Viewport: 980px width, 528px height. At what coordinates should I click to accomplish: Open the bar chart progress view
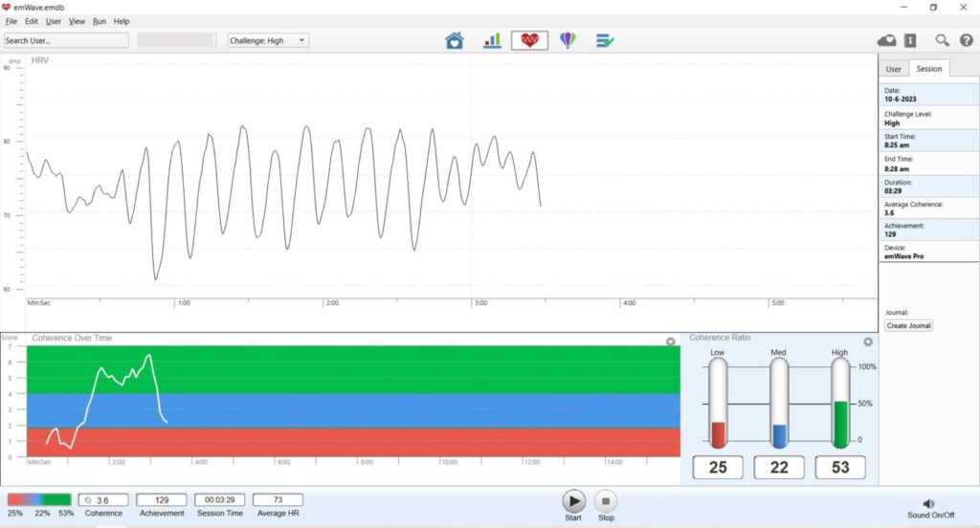coord(492,40)
